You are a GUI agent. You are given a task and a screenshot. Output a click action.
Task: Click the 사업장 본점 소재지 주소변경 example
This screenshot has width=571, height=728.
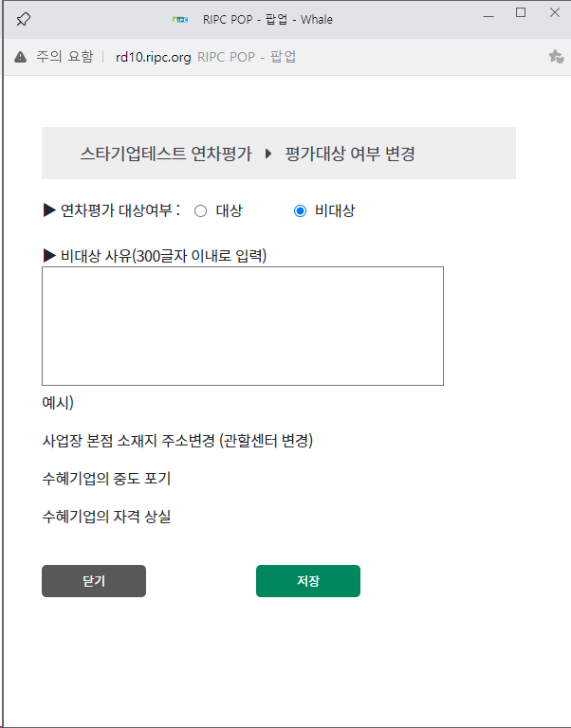coord(177,441)
